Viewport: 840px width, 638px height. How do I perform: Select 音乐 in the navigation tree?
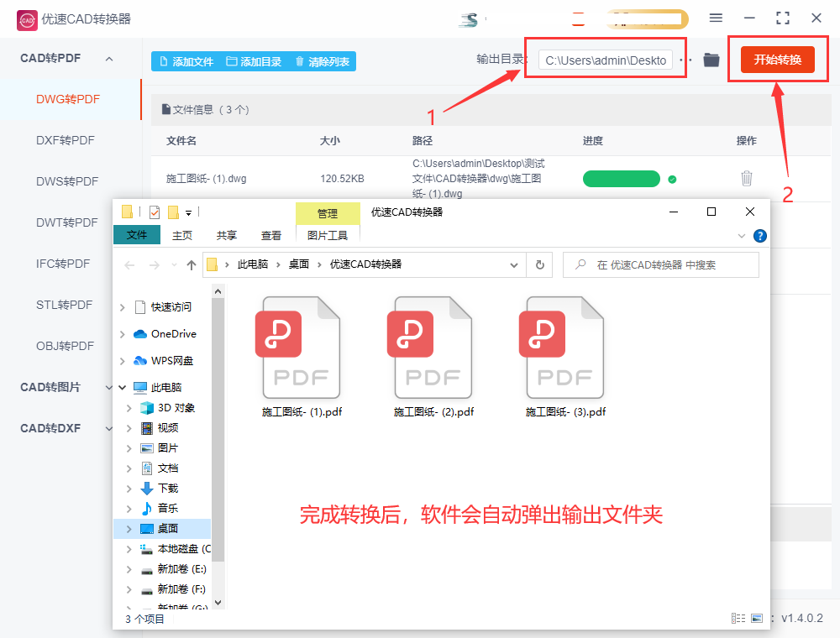point(159,509)
